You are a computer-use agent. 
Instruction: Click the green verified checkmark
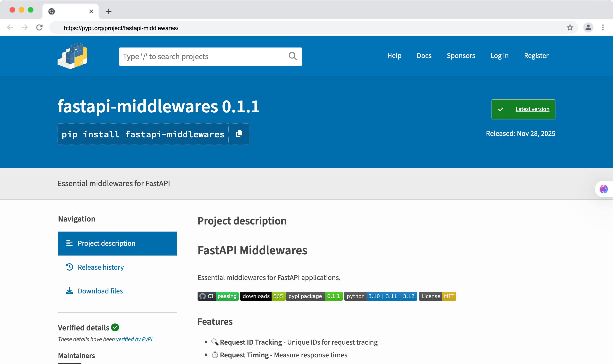tap(115, 327)
